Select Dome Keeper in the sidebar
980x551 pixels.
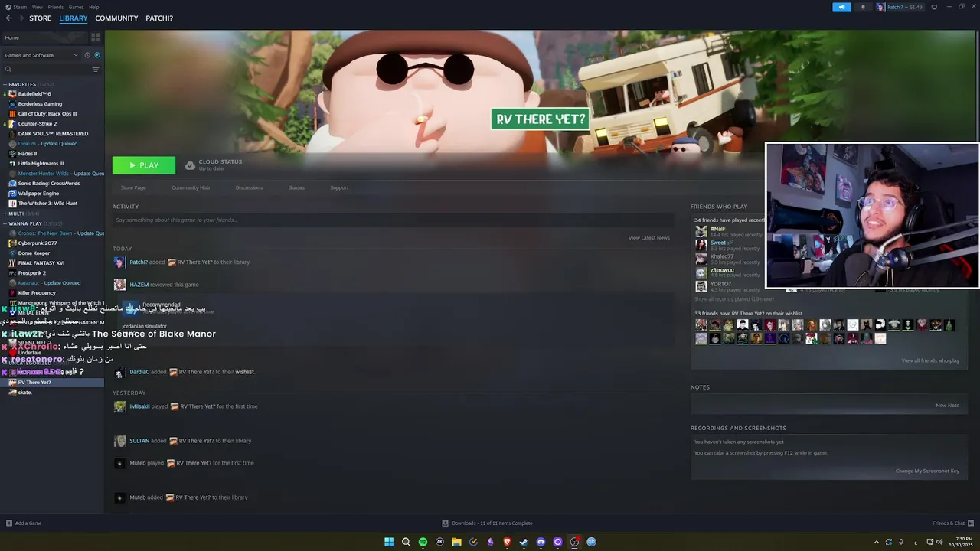click(x=34, y=253)
